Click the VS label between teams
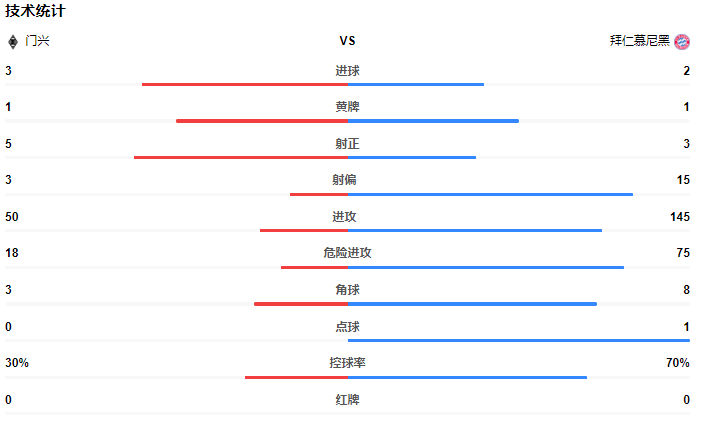Image resolution: width=712 pixels, height=425 pixels. click(x=347, y=41)
